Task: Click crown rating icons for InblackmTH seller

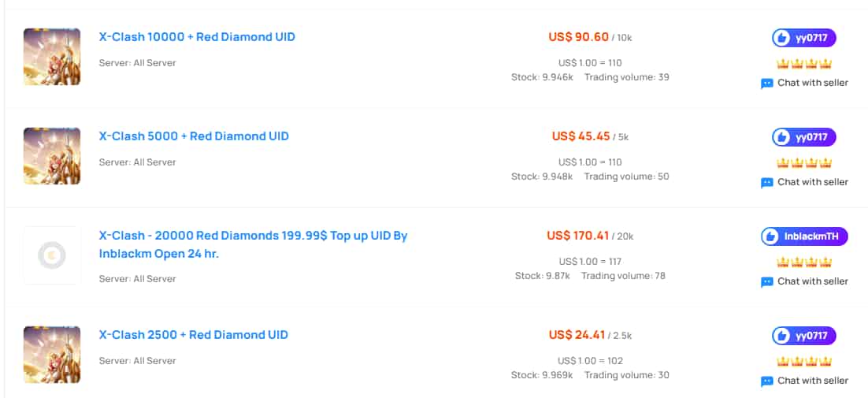Action: click(x=804, y=262)
